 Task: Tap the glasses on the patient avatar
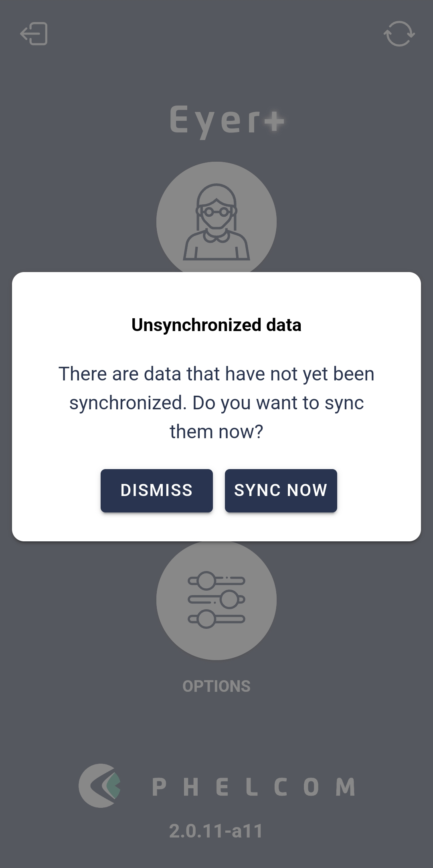(x=216, y=211)
